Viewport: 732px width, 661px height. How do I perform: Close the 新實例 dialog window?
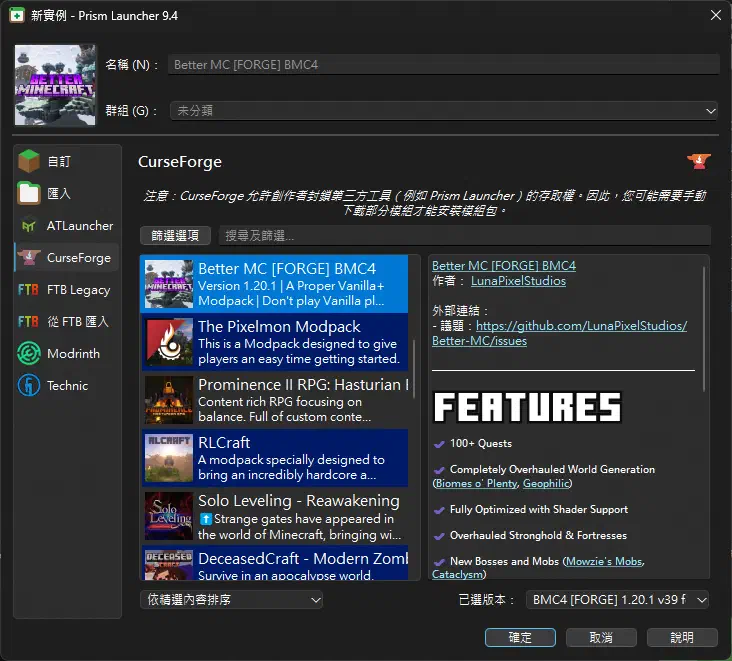[716, 15]
